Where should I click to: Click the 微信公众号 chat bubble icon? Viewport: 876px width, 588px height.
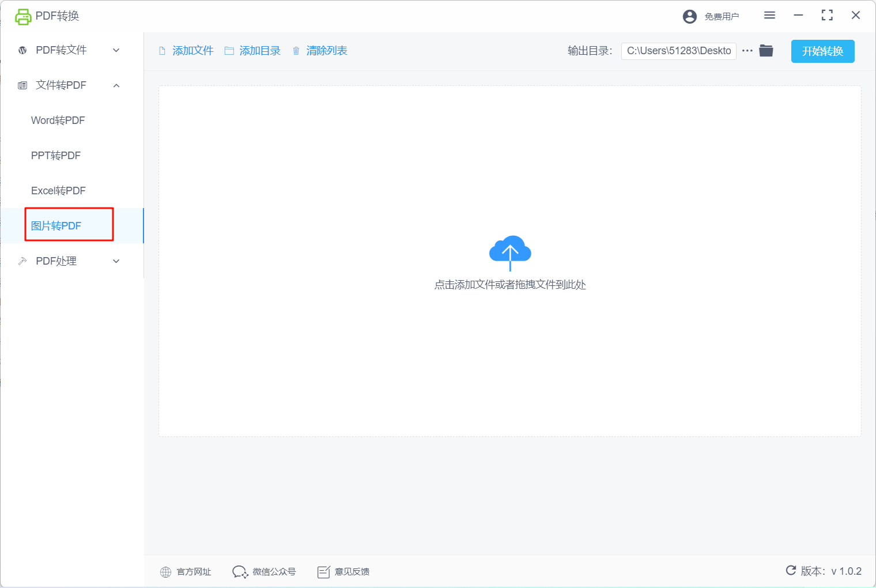click(240, 572)
